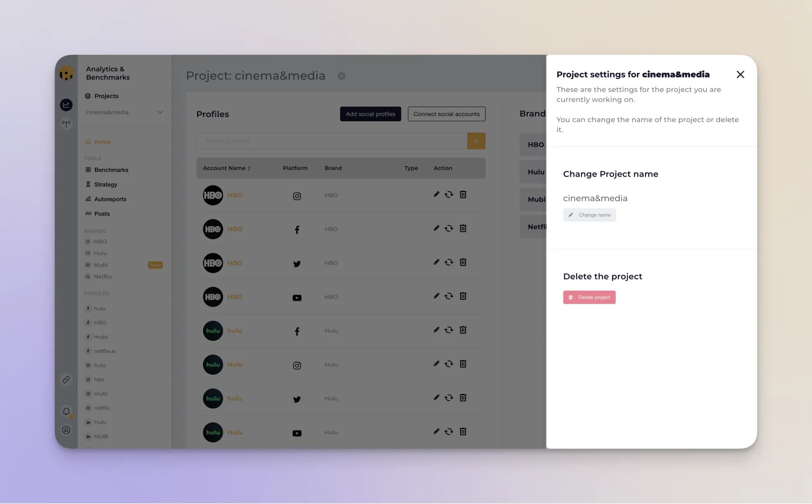Open the user account icon
812x504 pixels.
66,430
